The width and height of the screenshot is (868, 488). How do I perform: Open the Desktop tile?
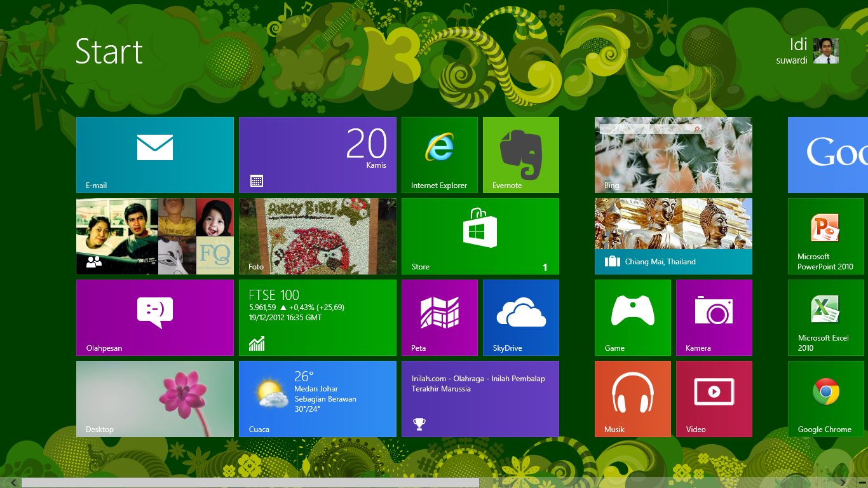(x=155, y=399)
